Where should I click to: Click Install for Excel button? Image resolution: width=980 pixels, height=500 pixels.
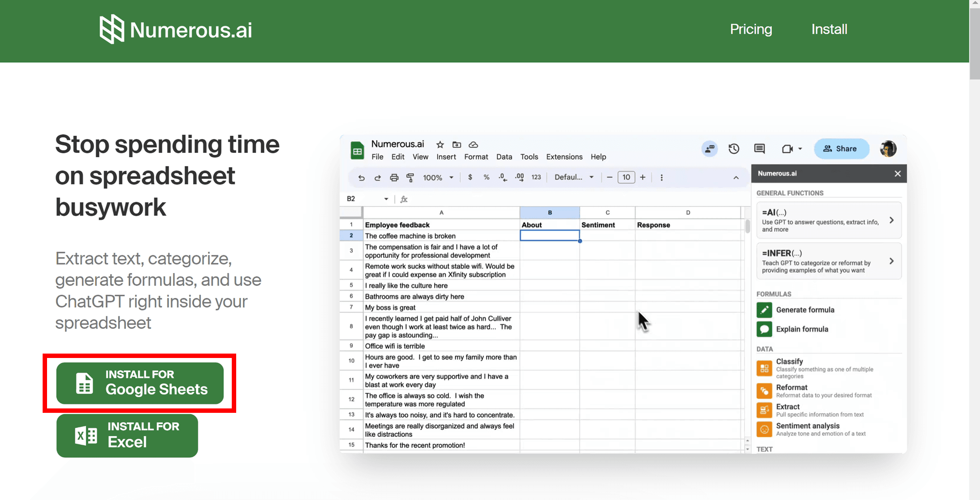127,435
